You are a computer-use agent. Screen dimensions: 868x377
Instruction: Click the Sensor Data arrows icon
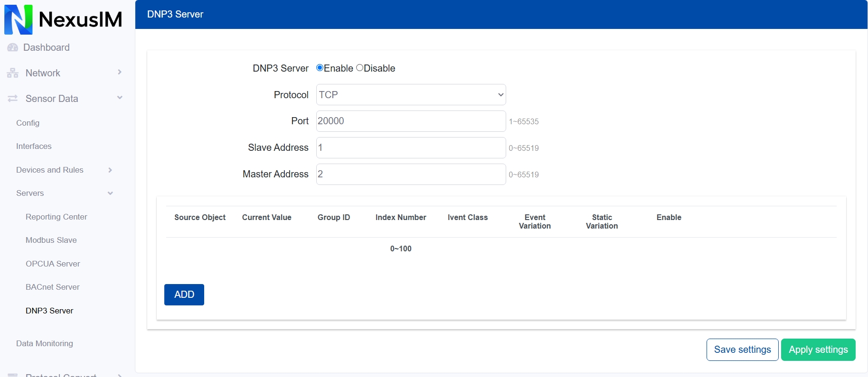coord(13,99)
